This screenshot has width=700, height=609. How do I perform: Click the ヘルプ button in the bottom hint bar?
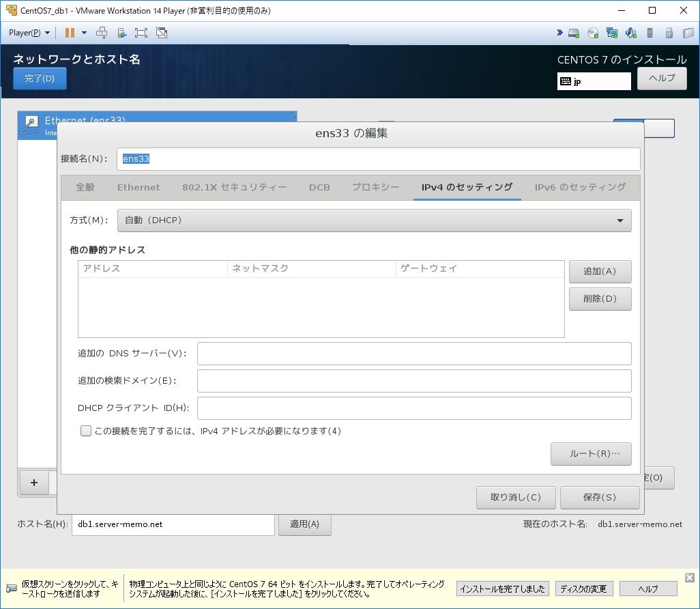click(x=648, y=589)
